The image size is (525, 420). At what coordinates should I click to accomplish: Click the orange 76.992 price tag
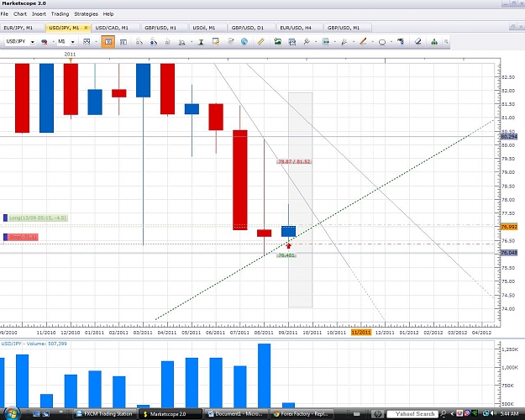509,227
